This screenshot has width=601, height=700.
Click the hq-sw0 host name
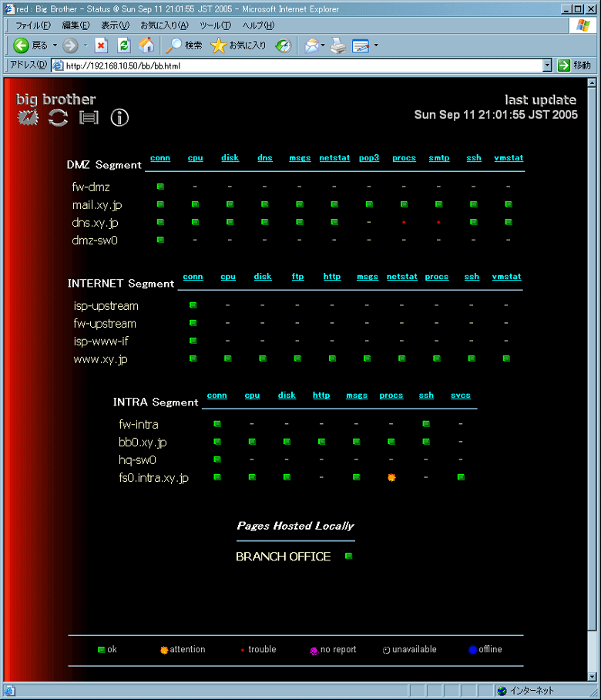(x=137, y=460)
